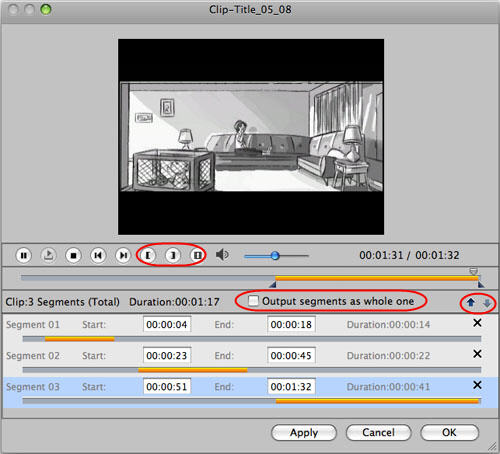
Task: Click Segment 03 end time 00:01:32
Action: (x=291, y=386)
